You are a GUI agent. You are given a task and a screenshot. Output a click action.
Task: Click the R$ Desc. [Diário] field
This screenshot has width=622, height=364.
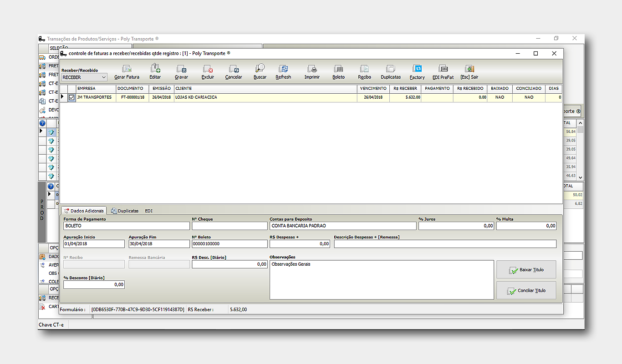click(229, 264)
